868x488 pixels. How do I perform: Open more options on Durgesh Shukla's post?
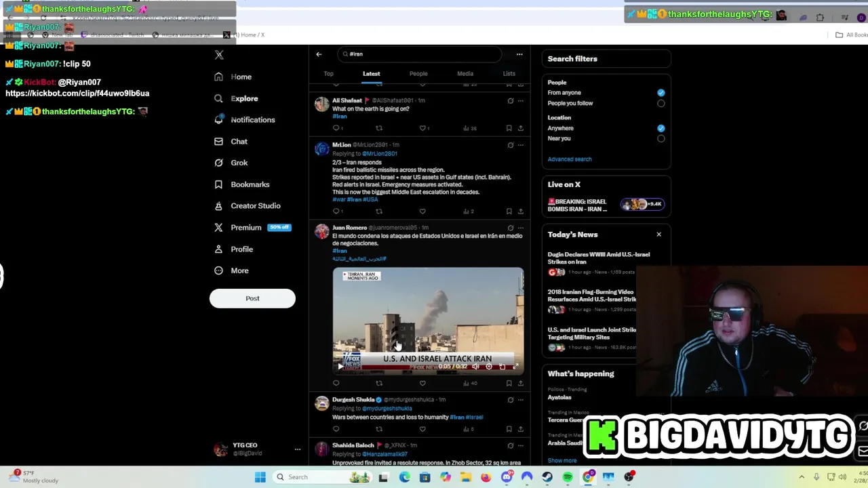coord(521,400)
